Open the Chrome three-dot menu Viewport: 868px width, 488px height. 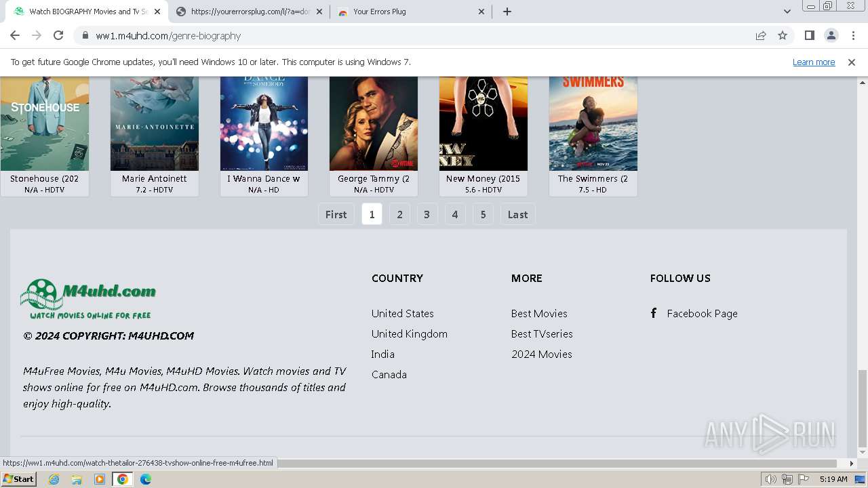click(852, 35)
